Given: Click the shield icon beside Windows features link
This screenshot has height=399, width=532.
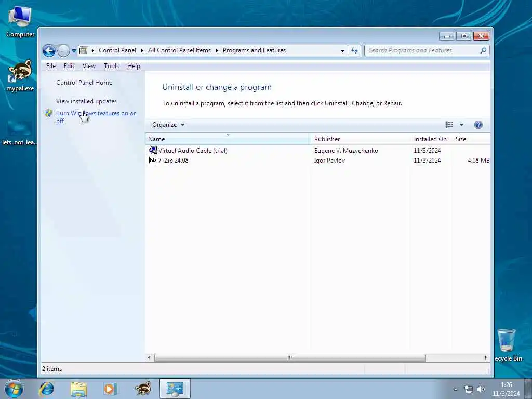Looking at the screenshot, I should point(48,113).
